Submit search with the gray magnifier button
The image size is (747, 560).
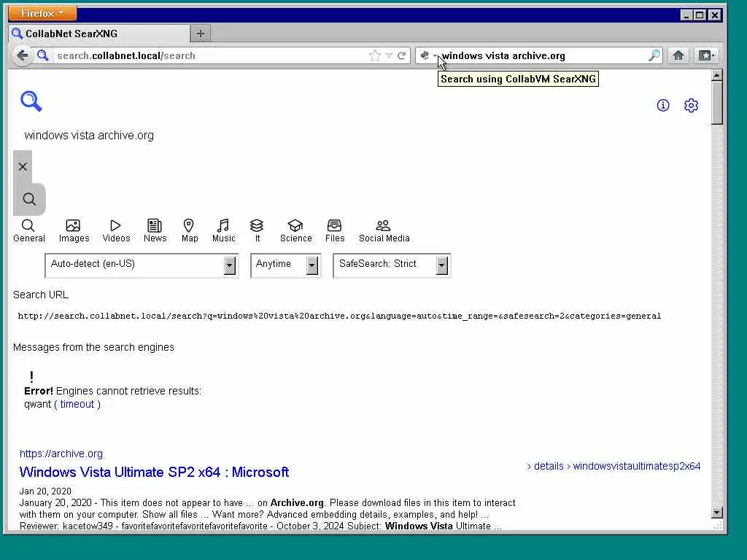pyautogui.click(x=29, y=199)
